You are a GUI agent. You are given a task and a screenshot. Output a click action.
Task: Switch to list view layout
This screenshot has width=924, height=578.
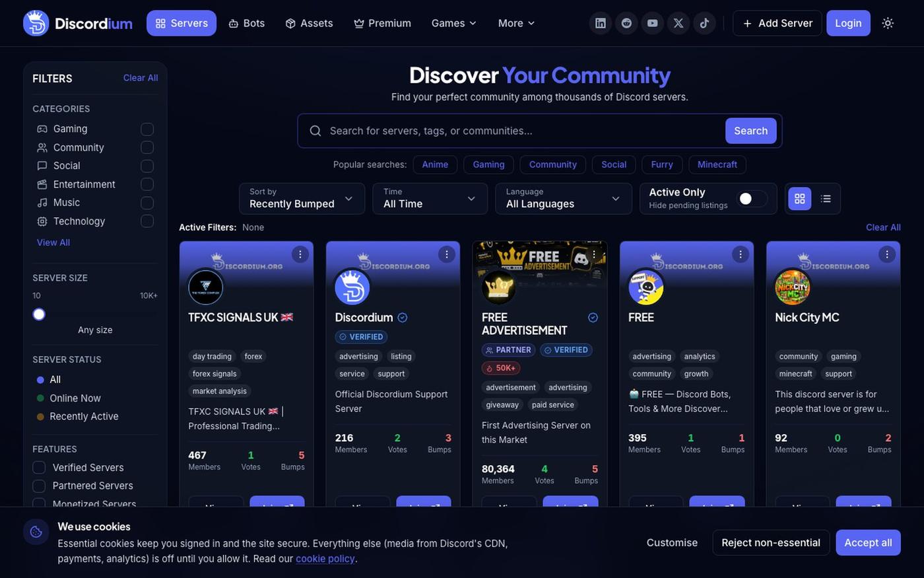pos(826,199)
